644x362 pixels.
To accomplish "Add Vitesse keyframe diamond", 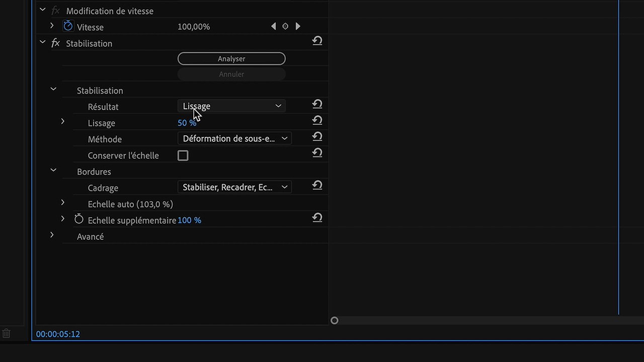I will point(285,26).
